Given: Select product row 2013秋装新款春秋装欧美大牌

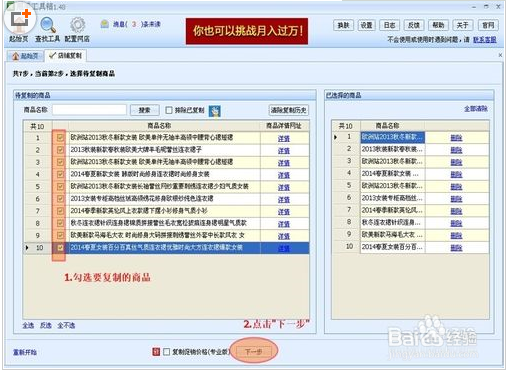Looking at the screenshot, I should click(167, 150).
